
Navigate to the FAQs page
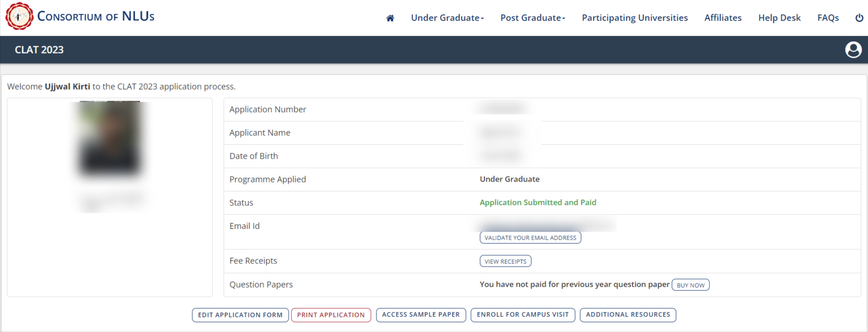click(x=828, y=18)
